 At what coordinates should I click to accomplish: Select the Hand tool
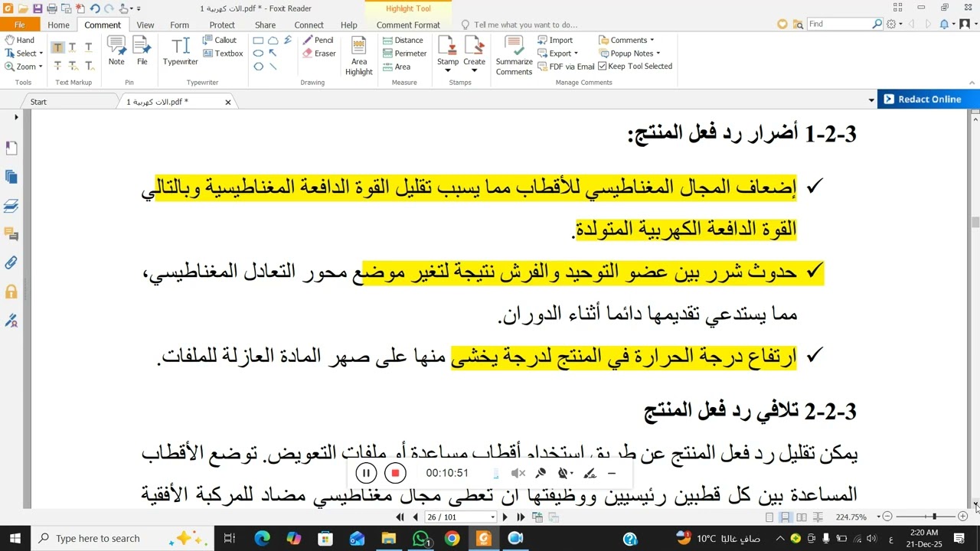(x=19, y=40)
